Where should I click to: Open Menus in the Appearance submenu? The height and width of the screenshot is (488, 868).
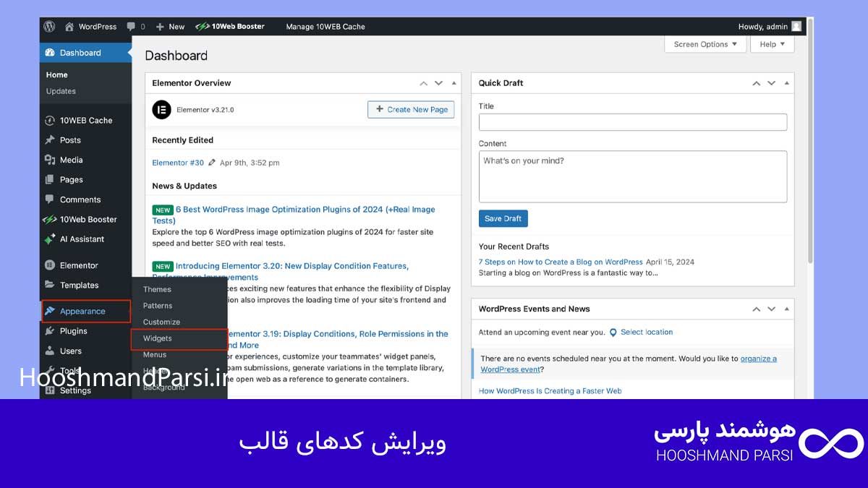coord(155,354)
